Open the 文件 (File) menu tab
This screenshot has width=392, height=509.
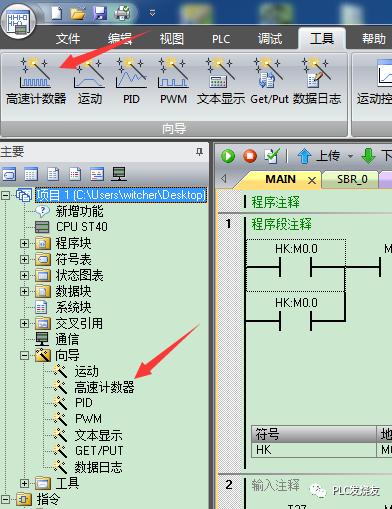tap(68, 39)
